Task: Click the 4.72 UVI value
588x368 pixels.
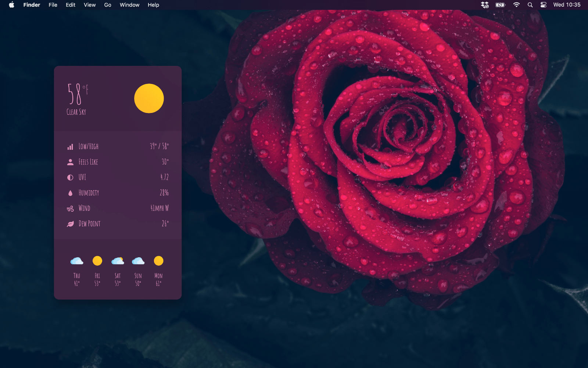Action: pyautogui.click(x=165, y=177)
